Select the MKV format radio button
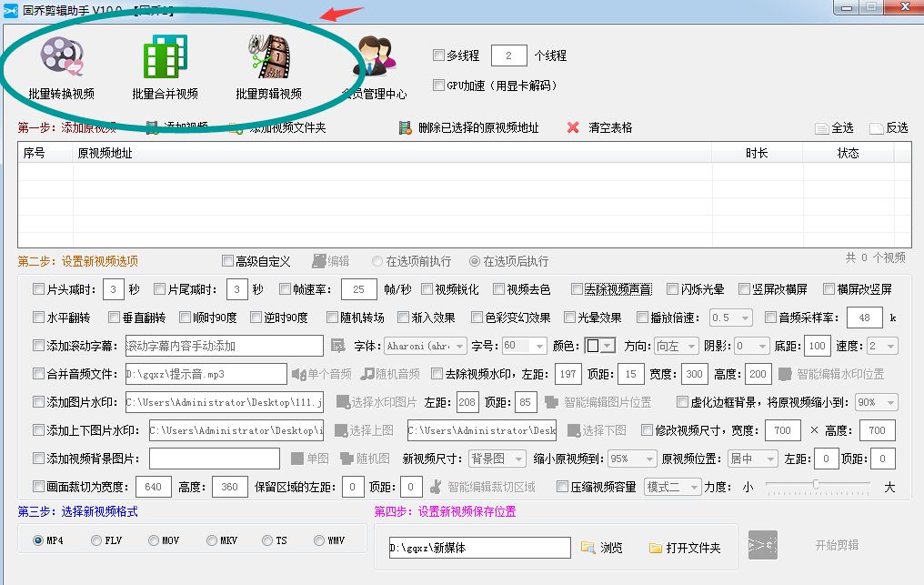924x585 pixels. click(x=212, y=540)
